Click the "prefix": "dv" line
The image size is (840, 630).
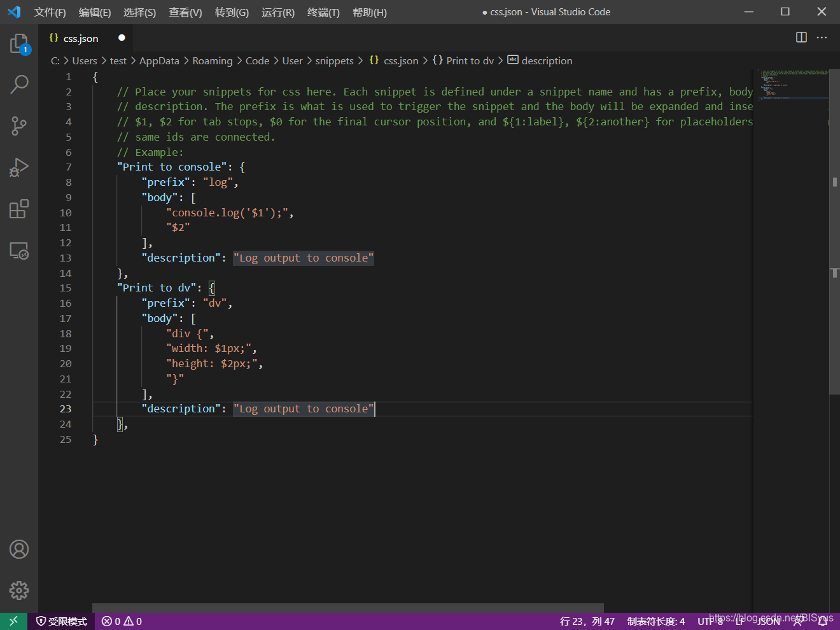tap(187, 303)
